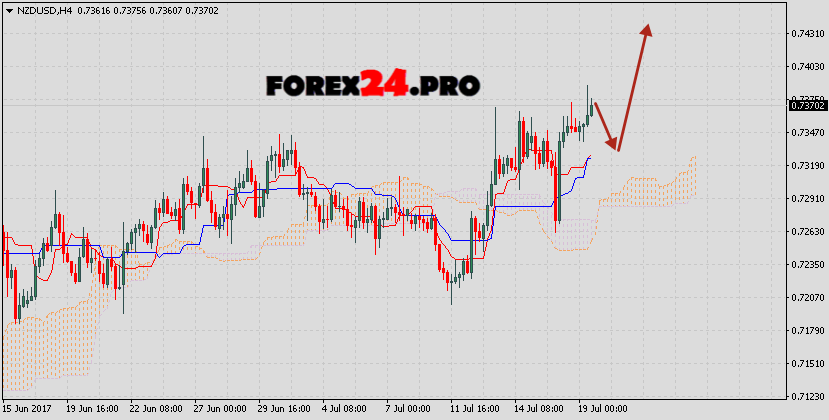The height and width of the screenshot is (420, 829).
Task: Click the current price tag 0.73702
Action: [x=807, y=105]
